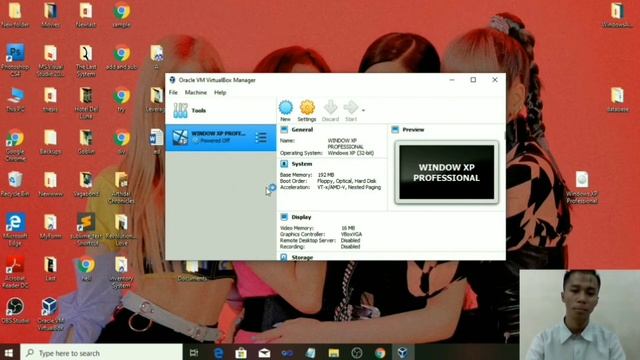
Task: Open Google Chrome from the taskbar
Action: coord(380,353)
